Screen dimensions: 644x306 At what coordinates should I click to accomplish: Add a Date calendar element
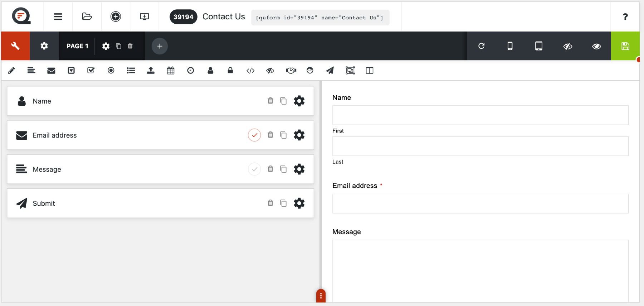(171, 71)
